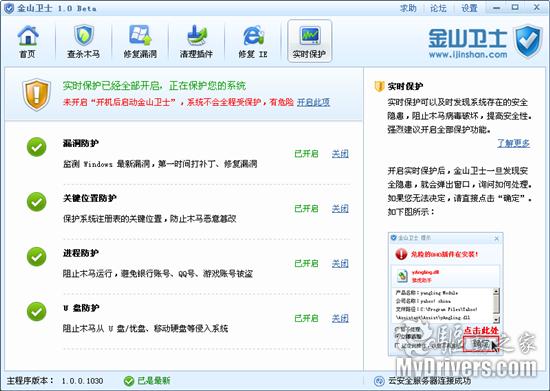Screen dimensions: 550x391
Task: Open the 修复漏洞 Windows icon
Action: tap(140, 35)
